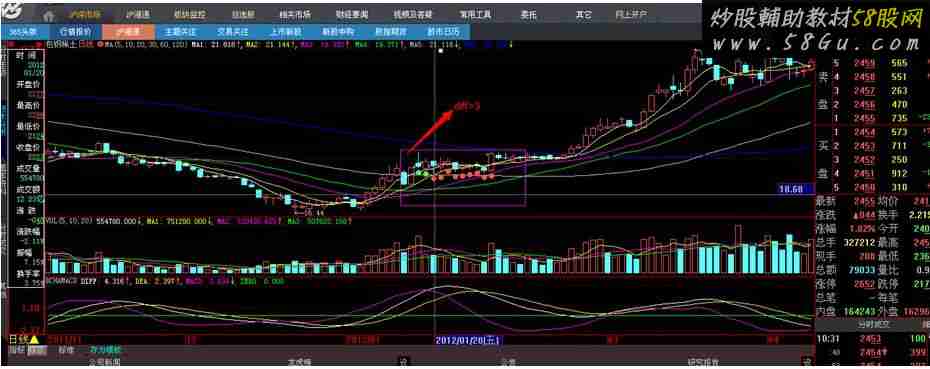Click the 存为模板 link
The width and height of the screenshot is (930, 369).
(105, 350)
